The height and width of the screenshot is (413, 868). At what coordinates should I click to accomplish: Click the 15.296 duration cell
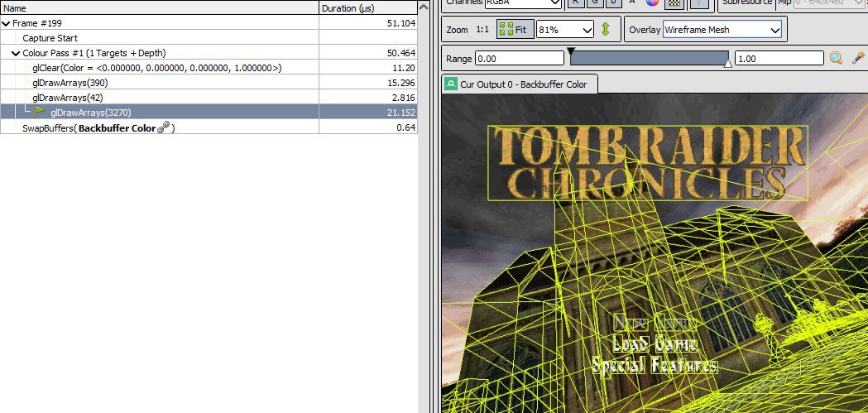pos(368,83)
